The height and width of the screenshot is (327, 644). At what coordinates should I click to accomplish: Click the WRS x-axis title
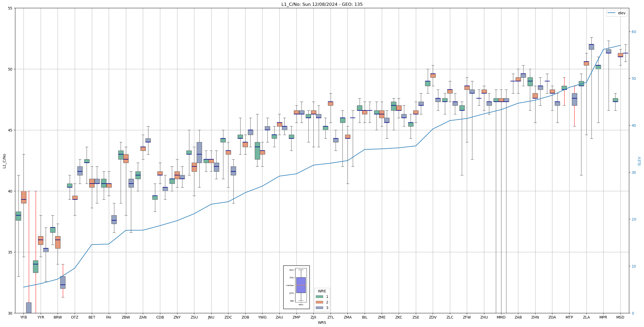[x=322, y=323]
